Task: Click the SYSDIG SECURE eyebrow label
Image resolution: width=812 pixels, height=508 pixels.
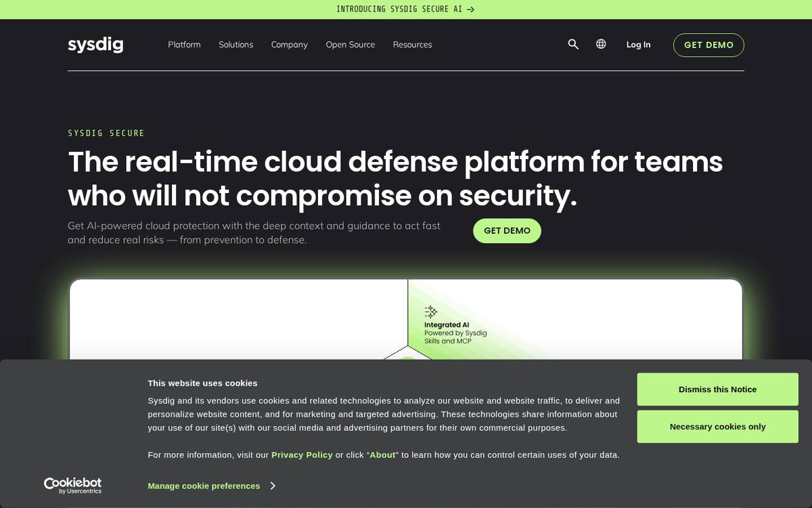Action: (x=106, y=133)
